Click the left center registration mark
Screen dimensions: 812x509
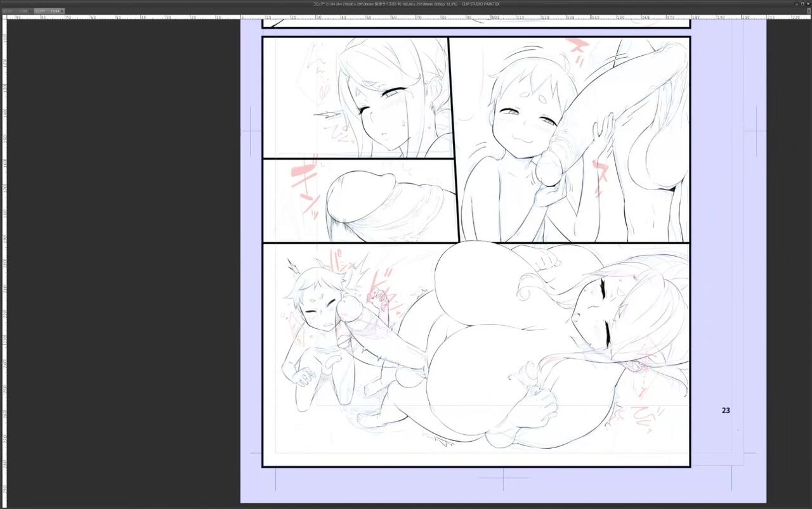[x=251, y=131]
